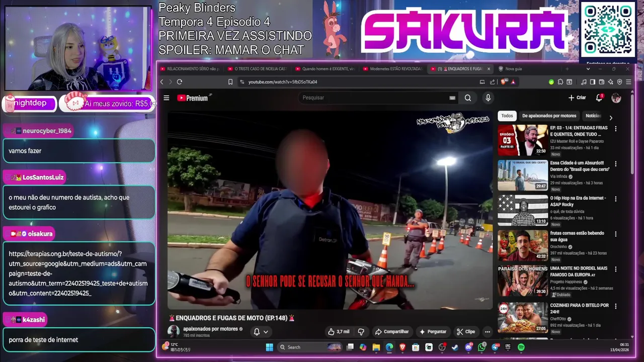Bookmark this page with the bookmark icon

[230, 82]
